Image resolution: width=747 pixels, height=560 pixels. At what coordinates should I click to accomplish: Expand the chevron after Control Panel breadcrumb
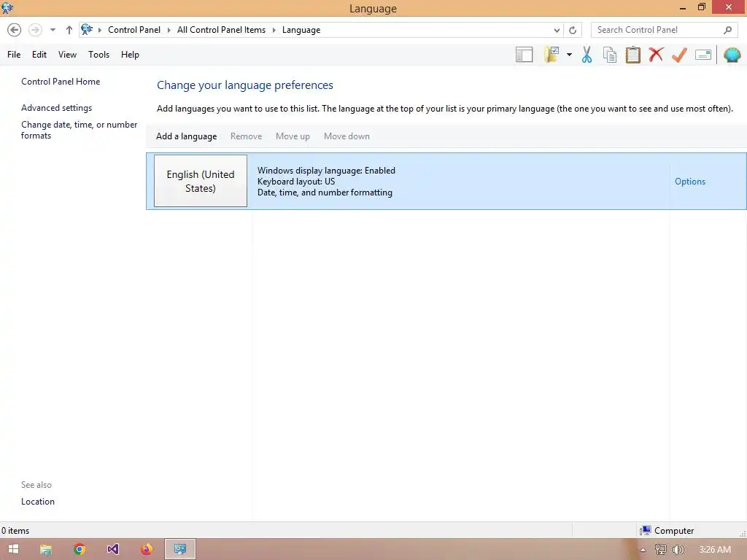coord(169,30)
